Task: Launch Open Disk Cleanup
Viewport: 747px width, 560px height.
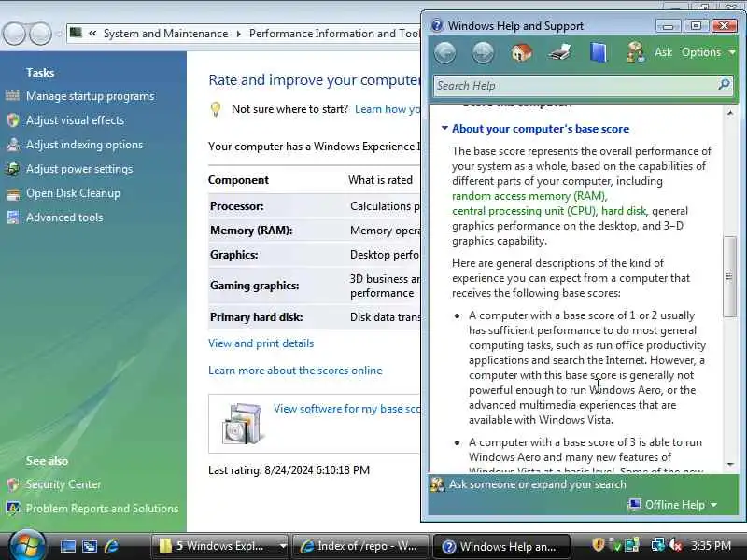Action: coord(73,193)
